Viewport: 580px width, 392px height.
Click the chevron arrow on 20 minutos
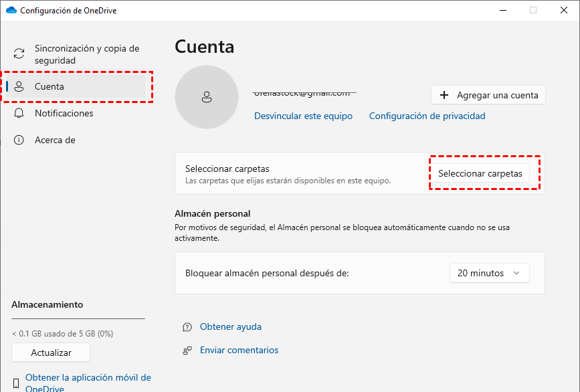point(516,274)
